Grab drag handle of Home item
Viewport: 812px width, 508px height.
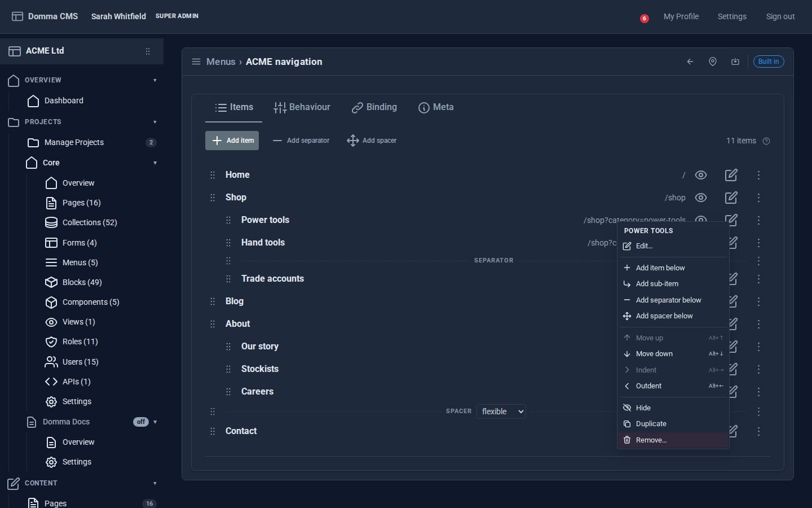point(213,175)
